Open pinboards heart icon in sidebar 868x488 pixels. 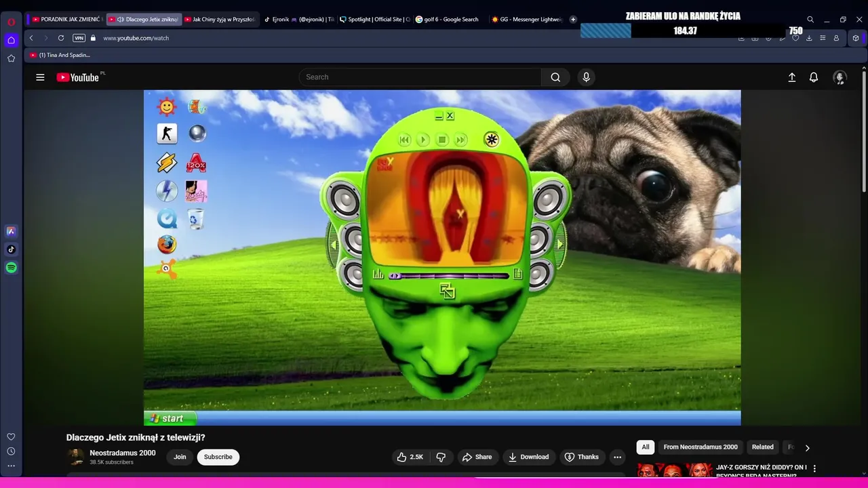[x=12, y=436]
